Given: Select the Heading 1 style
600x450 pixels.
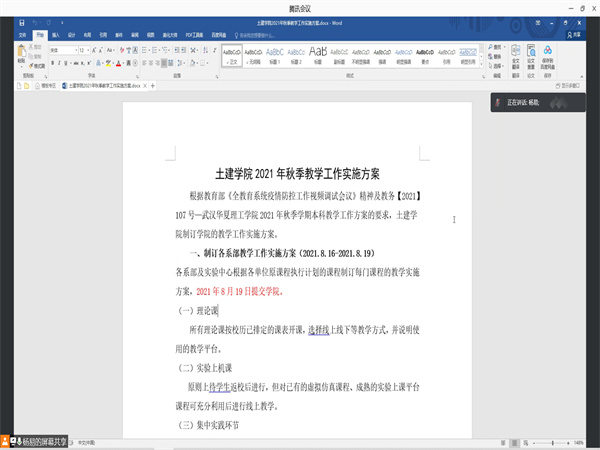Looking at the screenshot, I should (x=265, y=55).
